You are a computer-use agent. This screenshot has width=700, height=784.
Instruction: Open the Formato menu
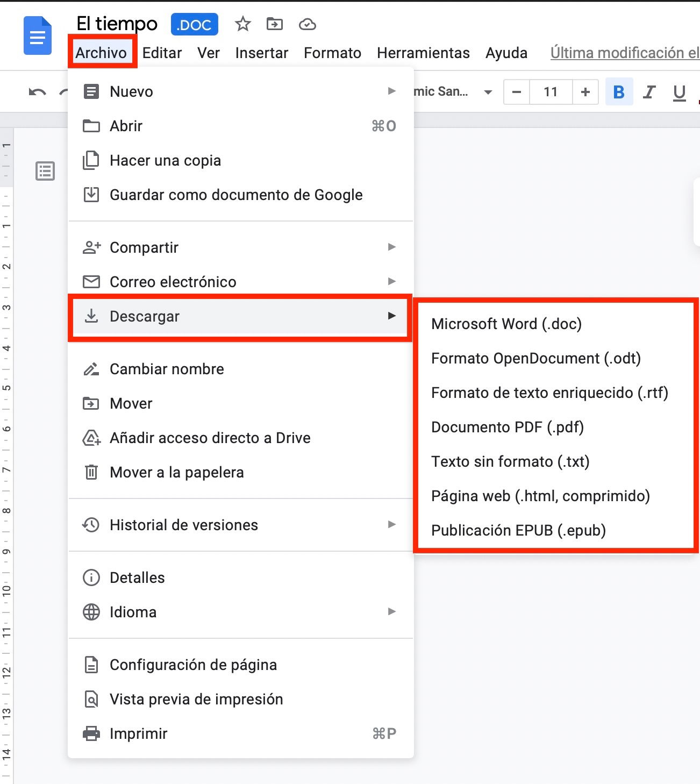(x=332, y=53)
